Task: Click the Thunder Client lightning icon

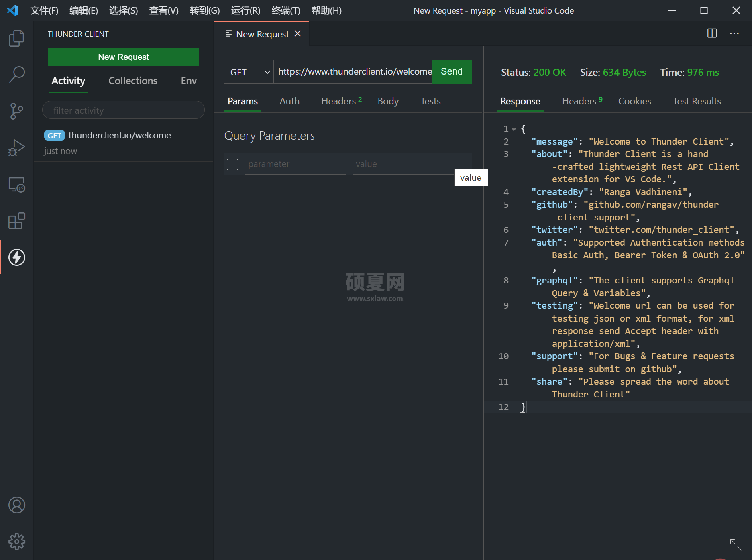Action: tap(16, 257)
